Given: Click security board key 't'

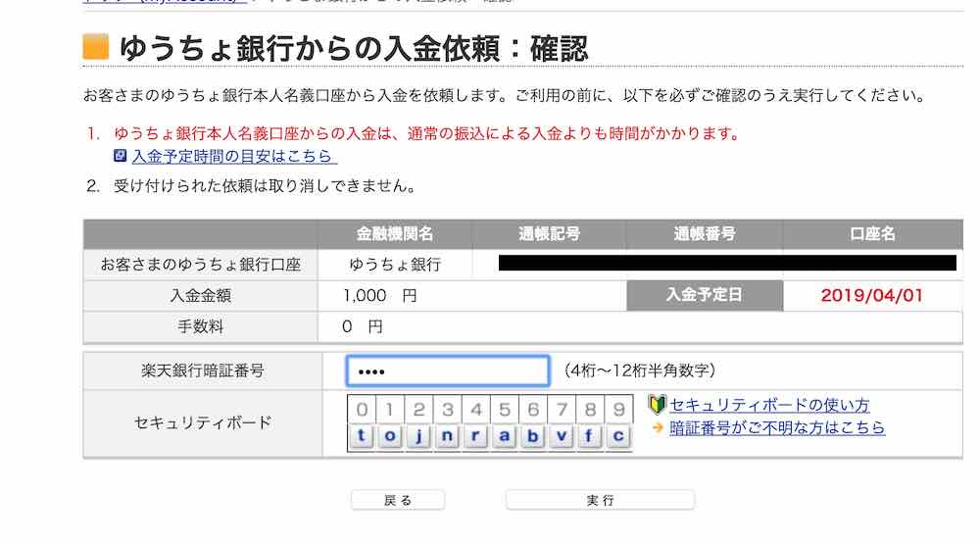Looking at the screenshot, I should 362,436.
